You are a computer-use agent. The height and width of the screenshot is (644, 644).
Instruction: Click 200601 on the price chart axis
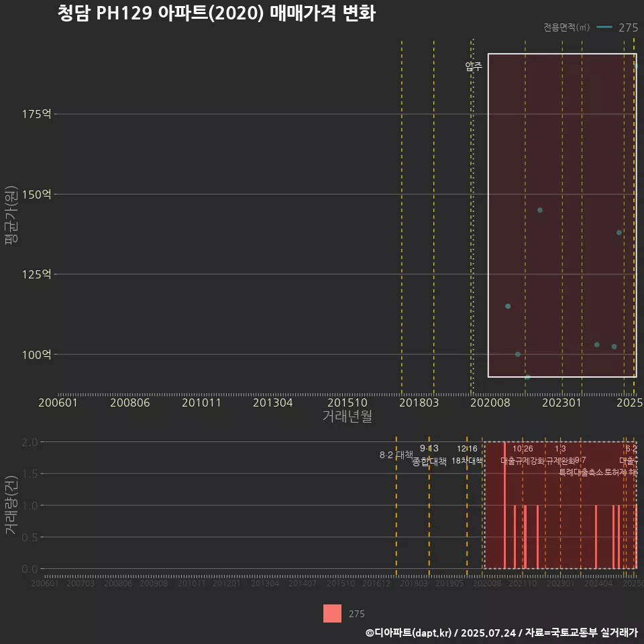[x=58, y=402]
